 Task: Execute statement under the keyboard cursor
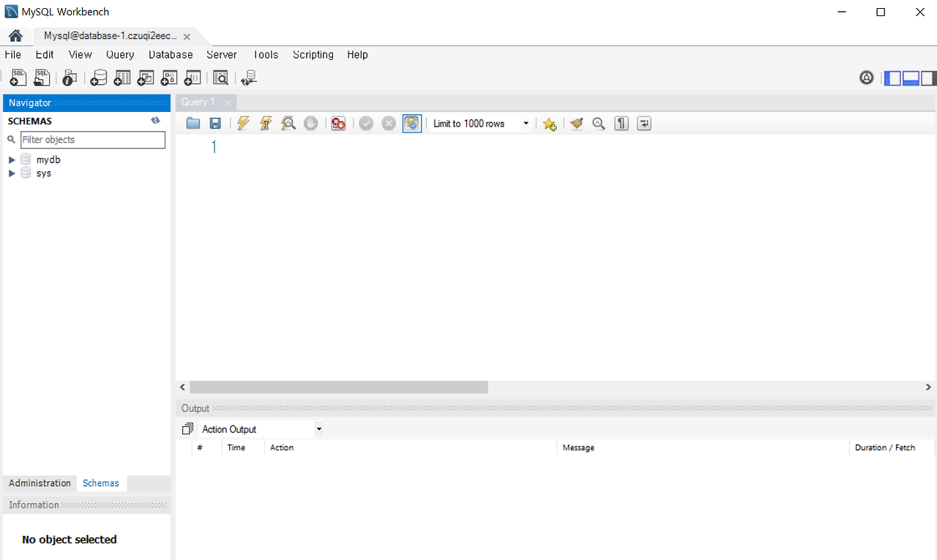click(x=266, y=124)
